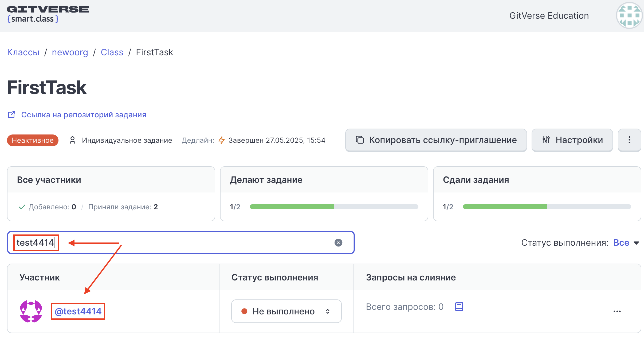The height and width of the screenshot is (339, 644).
Task: Go to the newoorg breadcrumb
Action: pyautogui.click(x=70, y=52)
